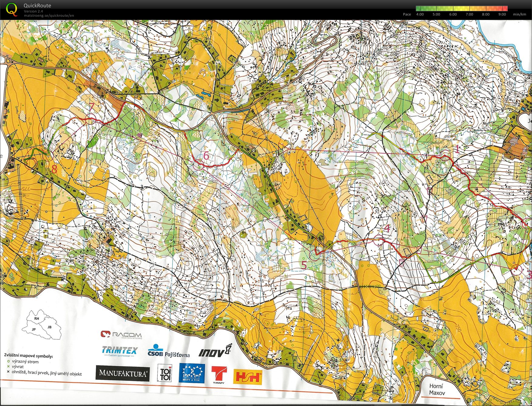Screen dimensions: 532x406
Task: Click the min/km unit label
Action: [520, 14]
